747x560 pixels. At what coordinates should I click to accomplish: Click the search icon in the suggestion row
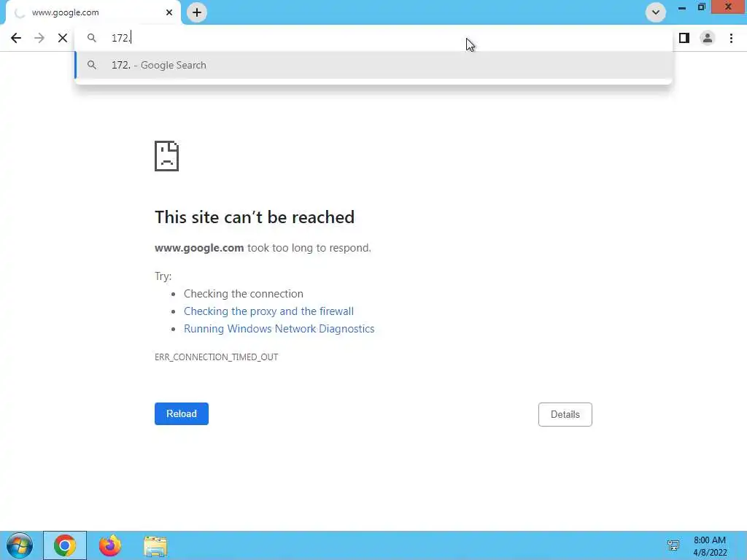click(91, 65)
